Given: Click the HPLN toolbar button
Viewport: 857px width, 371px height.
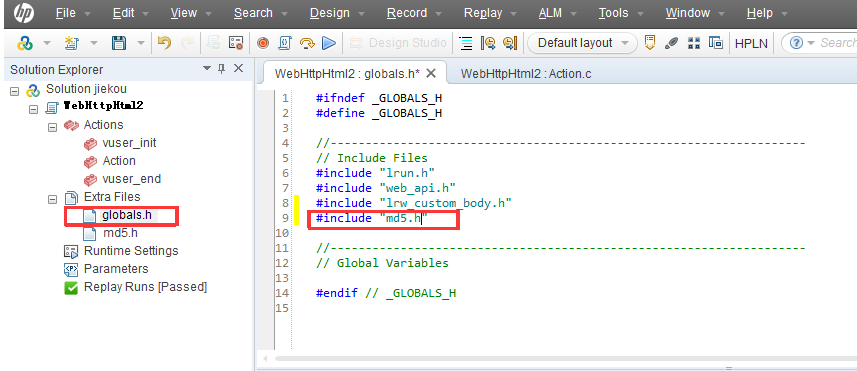Looking at the screenshot, I should 751,43.
